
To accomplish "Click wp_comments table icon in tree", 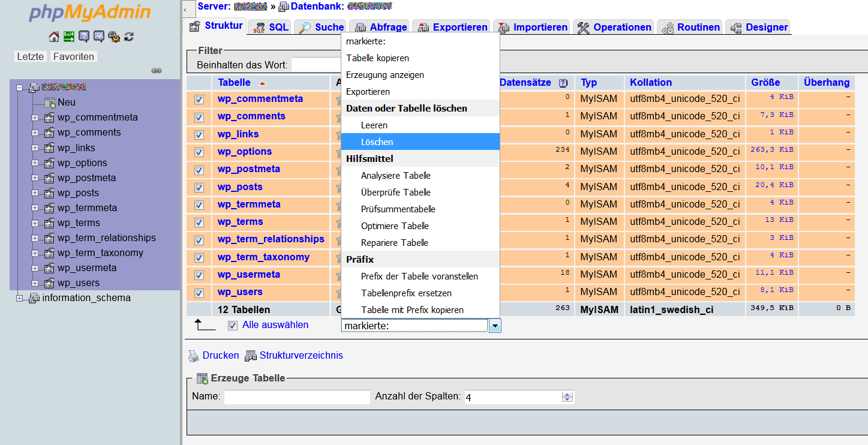I will (50, 133).
